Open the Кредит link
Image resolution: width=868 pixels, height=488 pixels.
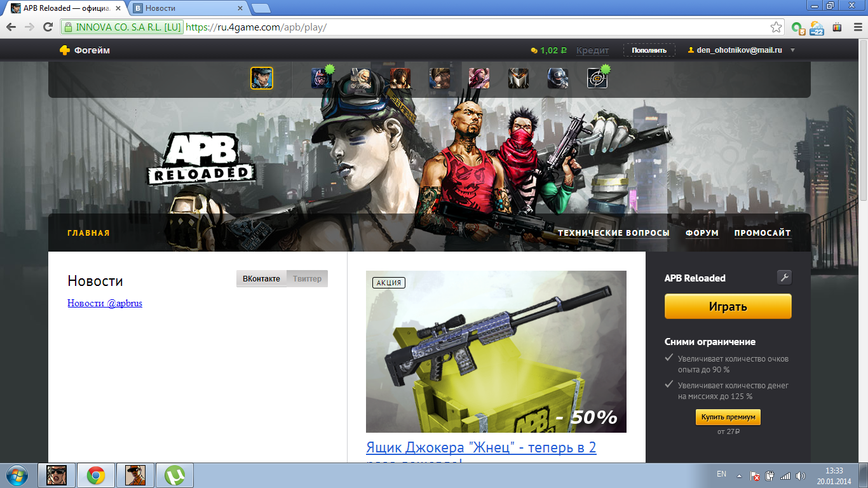tap(593, 50)
